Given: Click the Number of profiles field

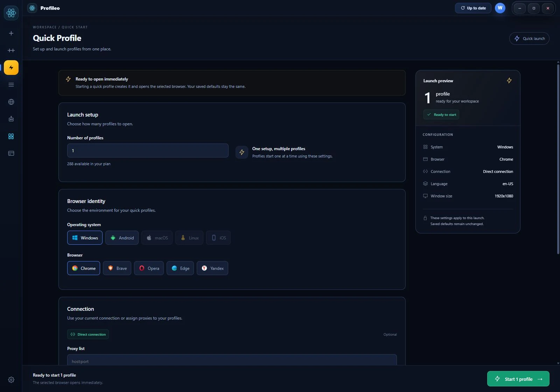Looking at the screenshot, I should [x=148, y=150].
